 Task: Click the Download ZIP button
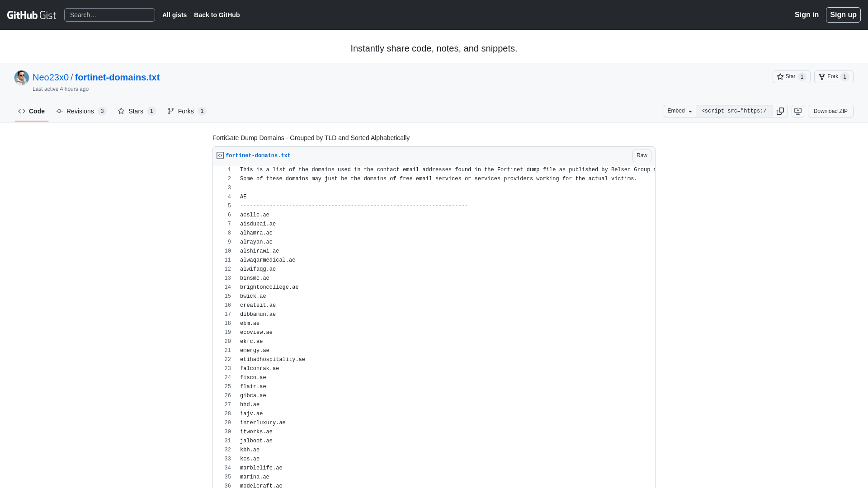click(x=830, y=111)
